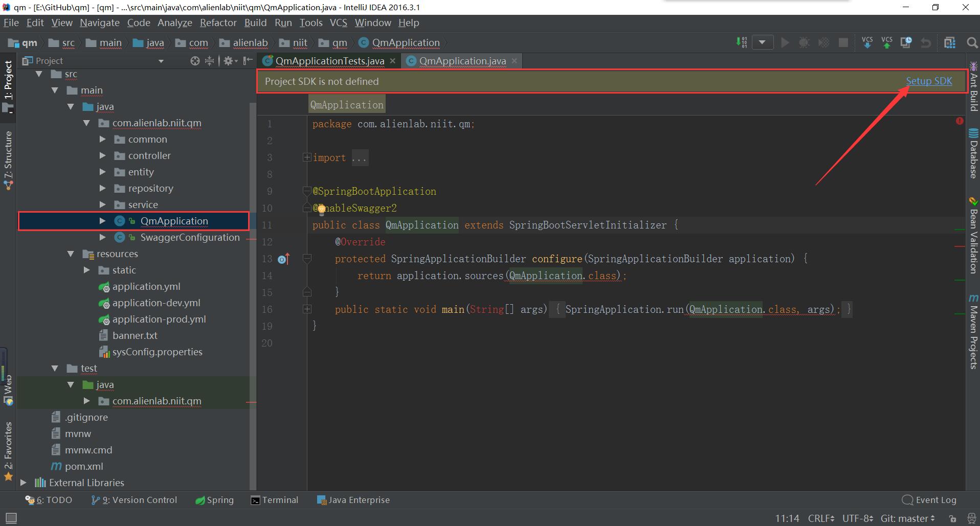Open Java Enterprise tool window
Viewport: 980px width, 526px height.
point(353,500)
